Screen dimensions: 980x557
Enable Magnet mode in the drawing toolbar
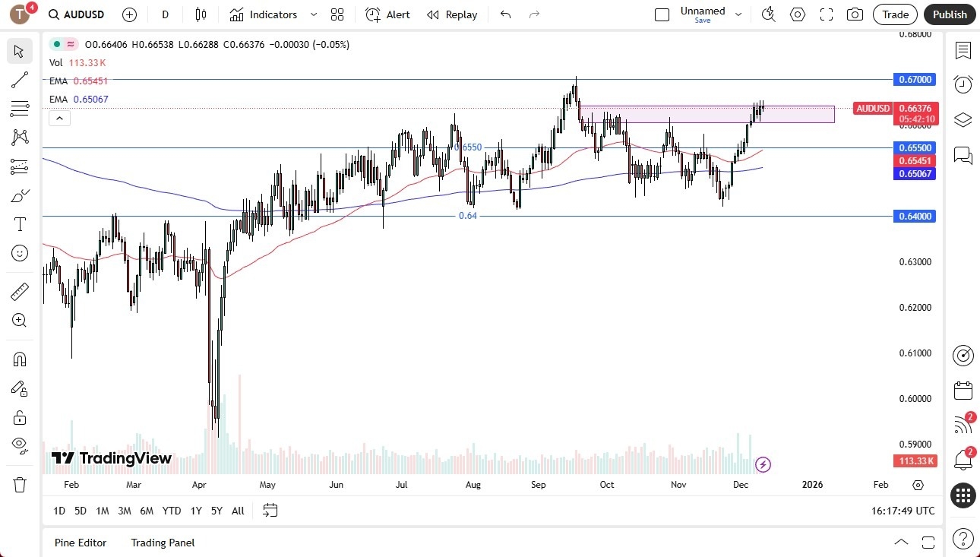pos(19,359)
